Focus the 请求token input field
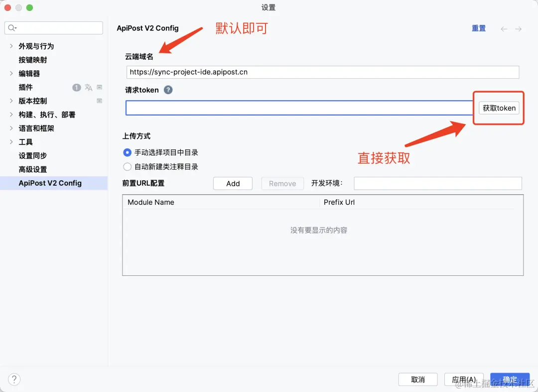The image size is (538, 392). 299,108
